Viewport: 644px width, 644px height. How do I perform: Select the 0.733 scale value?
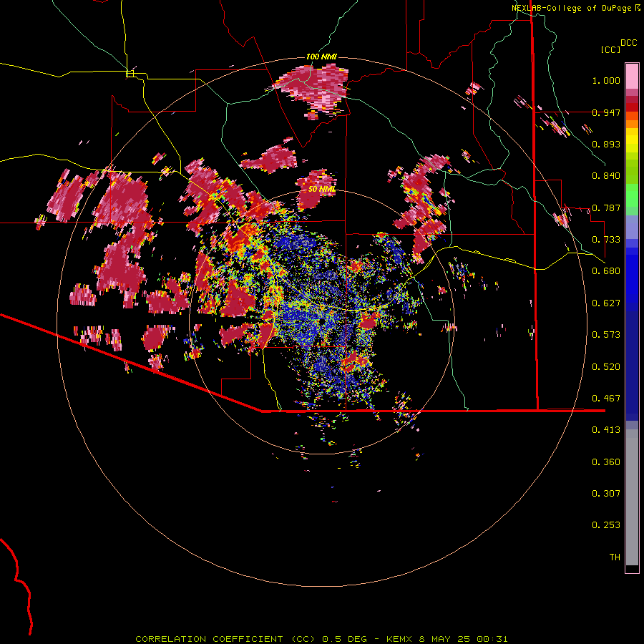[606, 240]
